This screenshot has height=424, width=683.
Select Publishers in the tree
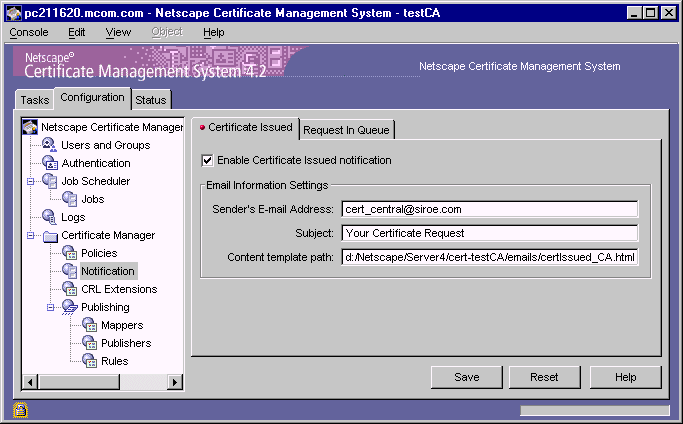pos(126,343)
